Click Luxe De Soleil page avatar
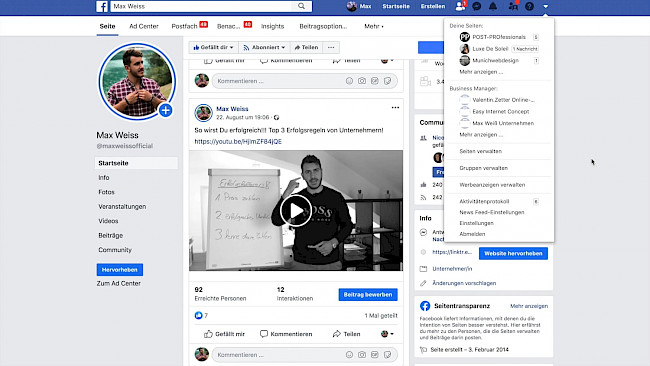The image size is (650, 366). point(465,48)
